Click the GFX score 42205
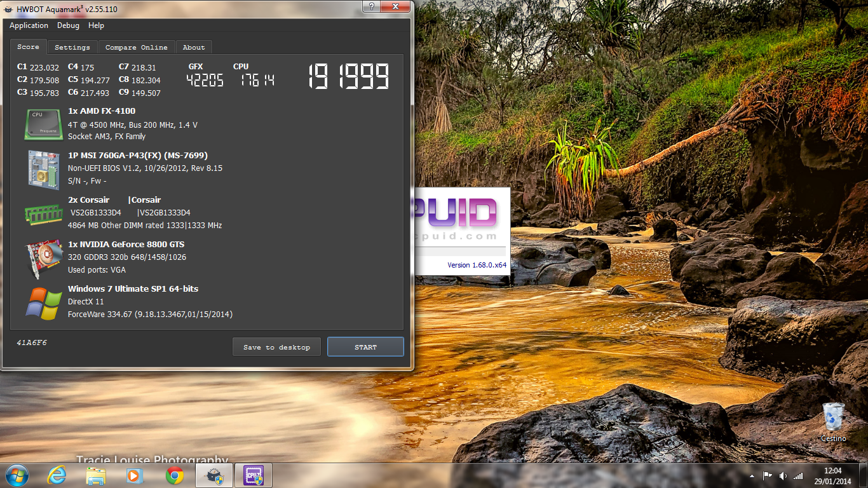Viewport: 868px width, 488px height. pos(205,80)
